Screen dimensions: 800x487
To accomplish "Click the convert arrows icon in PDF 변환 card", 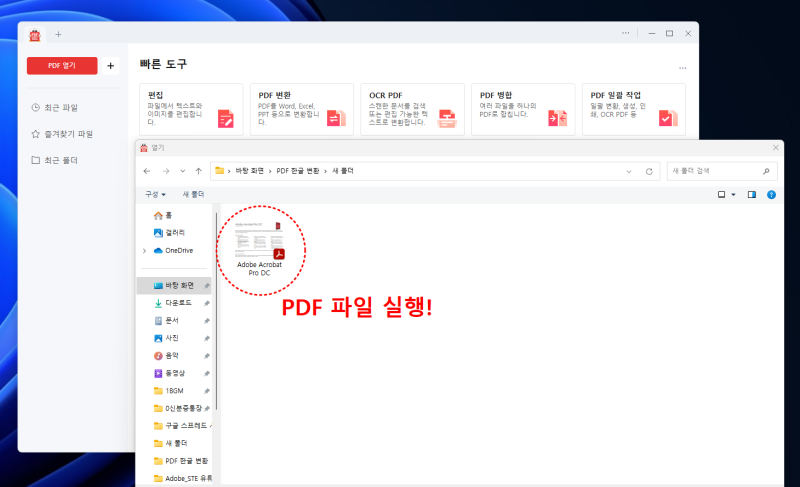I will pyautogui.click(x=336, y=118).
